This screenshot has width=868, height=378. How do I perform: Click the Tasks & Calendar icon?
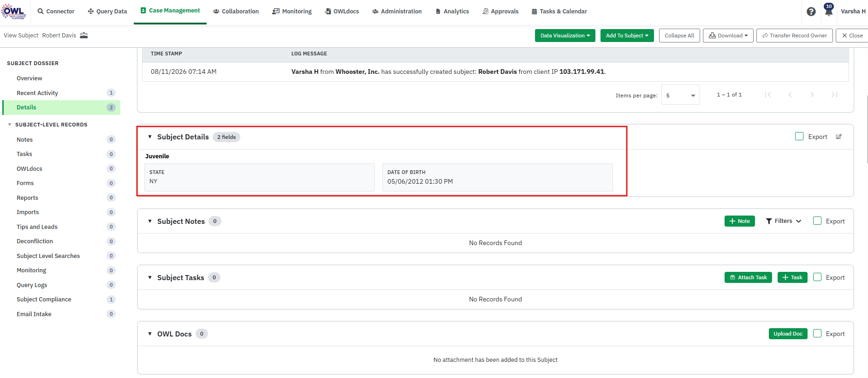coord(534,11)
